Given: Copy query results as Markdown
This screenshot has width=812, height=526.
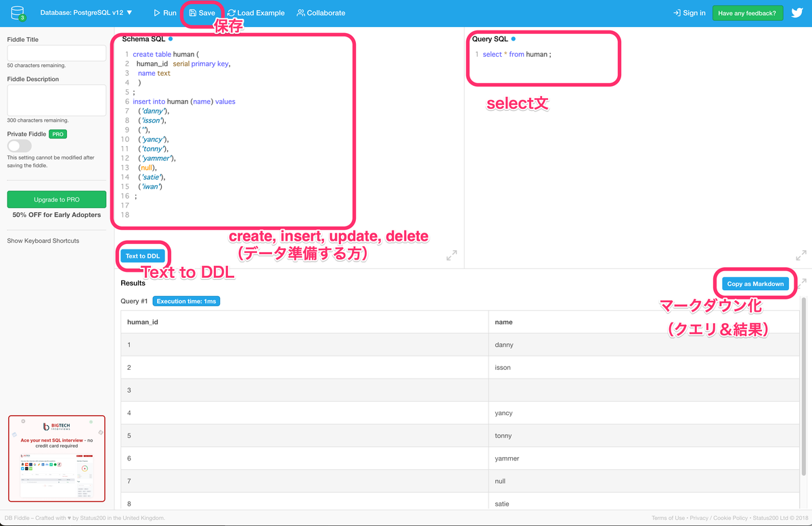Looking at the screenshot, I should pos(755,284).
